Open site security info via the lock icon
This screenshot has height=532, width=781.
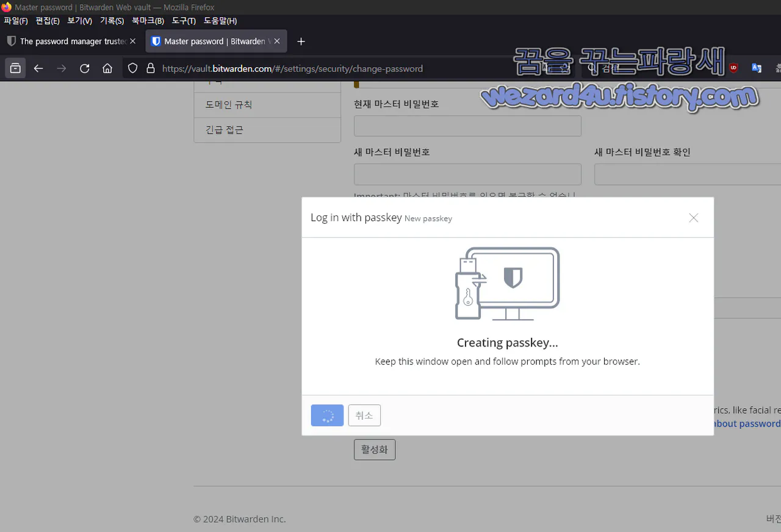coord(150,68)
